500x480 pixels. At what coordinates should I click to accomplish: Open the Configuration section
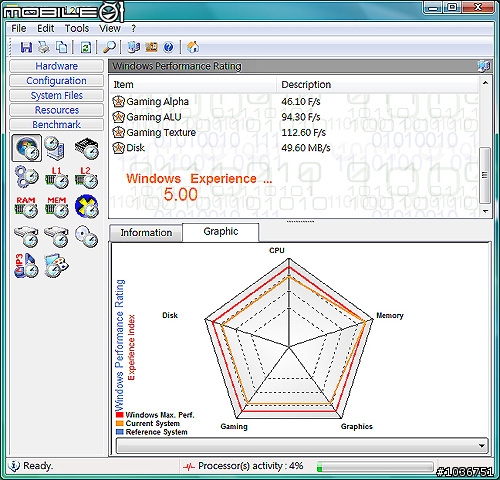57,81
